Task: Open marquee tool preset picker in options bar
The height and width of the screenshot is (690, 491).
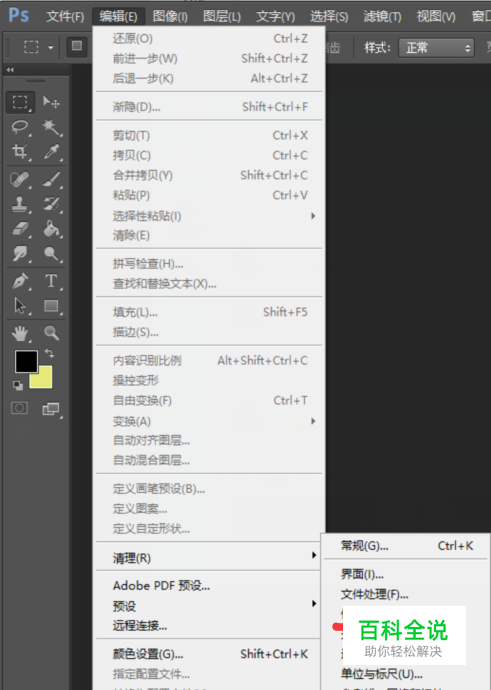Action: coord(51,47)
